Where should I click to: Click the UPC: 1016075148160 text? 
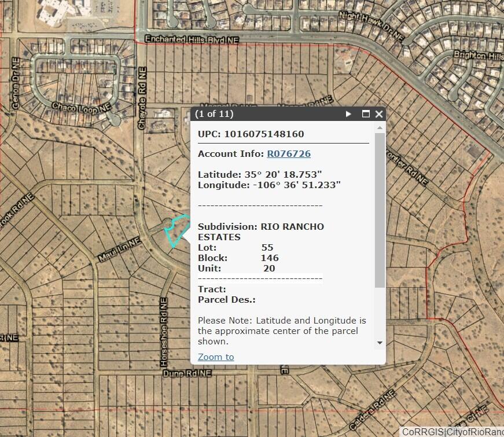coord(251,134)
